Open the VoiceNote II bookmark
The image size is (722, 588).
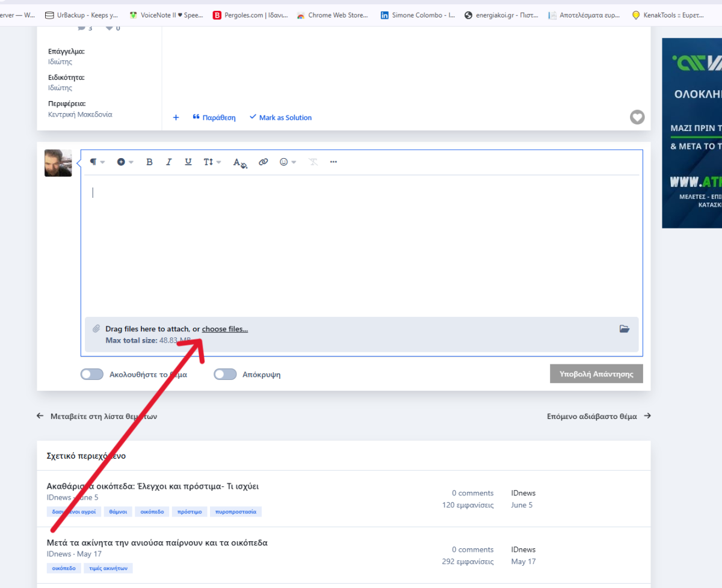pos(166,15)
